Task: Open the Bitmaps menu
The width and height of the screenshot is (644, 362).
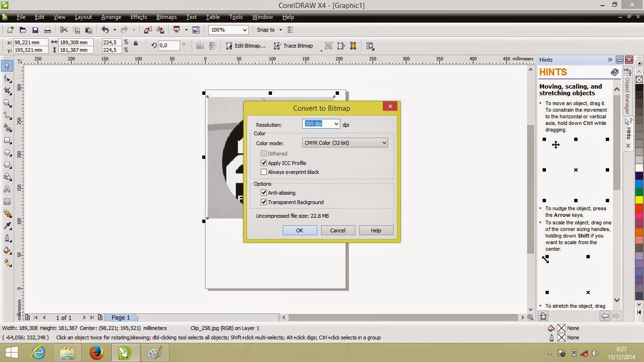Action: (166, 17)
